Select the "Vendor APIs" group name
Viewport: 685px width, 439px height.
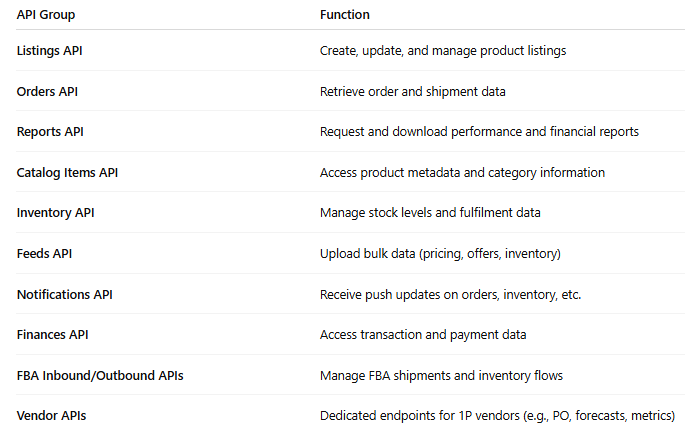[x=50, y=416]
